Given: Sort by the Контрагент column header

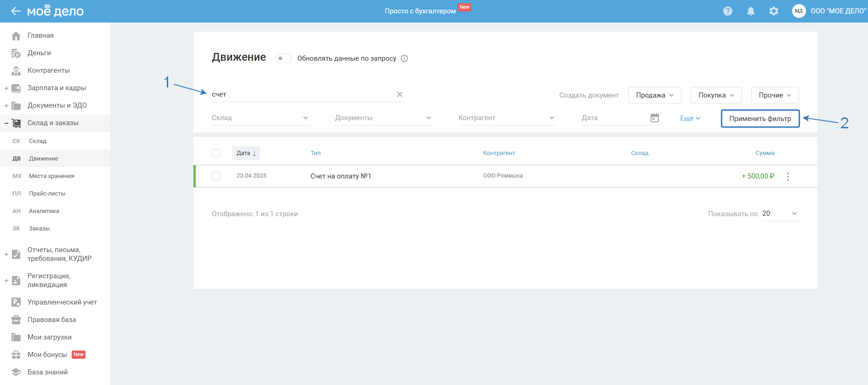Looking at the screenshot, I should (499, 153).
